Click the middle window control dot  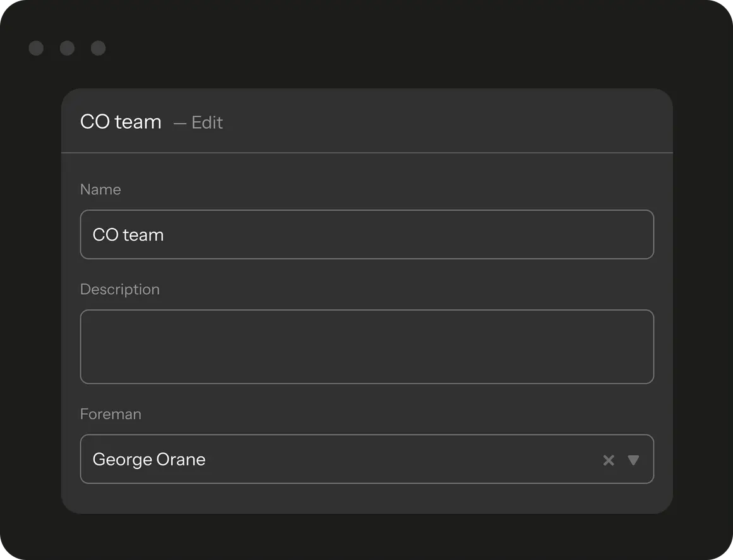point(67,49)
